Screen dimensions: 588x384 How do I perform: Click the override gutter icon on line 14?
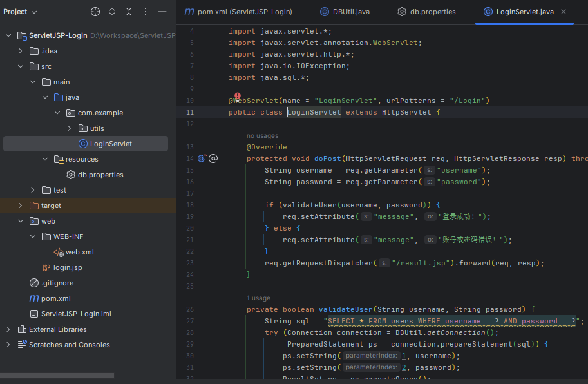(202, 158)
